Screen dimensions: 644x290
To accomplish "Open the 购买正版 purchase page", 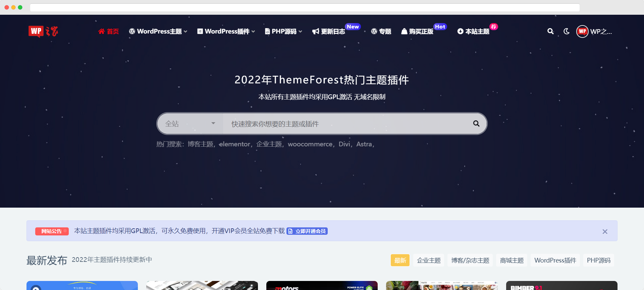I will point(418,31).
